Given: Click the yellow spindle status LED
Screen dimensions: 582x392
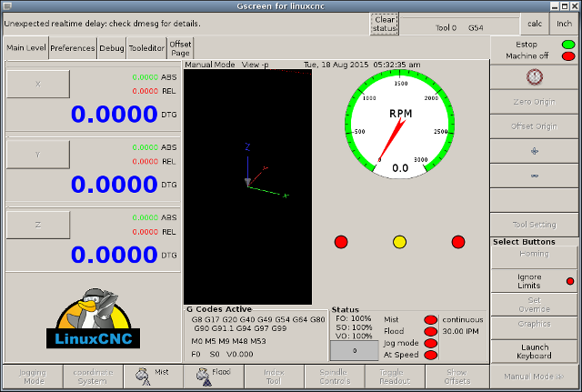Looking at the screenshot, I should pos(399,242).
